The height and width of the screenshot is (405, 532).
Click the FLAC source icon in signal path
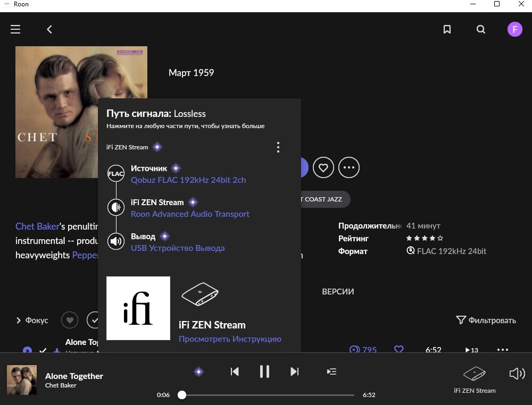[115, 173]
